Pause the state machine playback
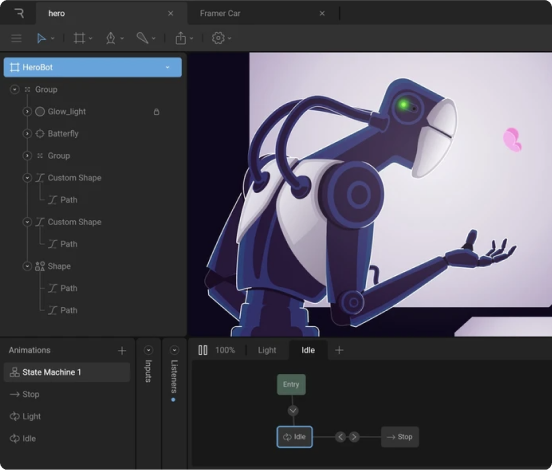 (203, 350)
